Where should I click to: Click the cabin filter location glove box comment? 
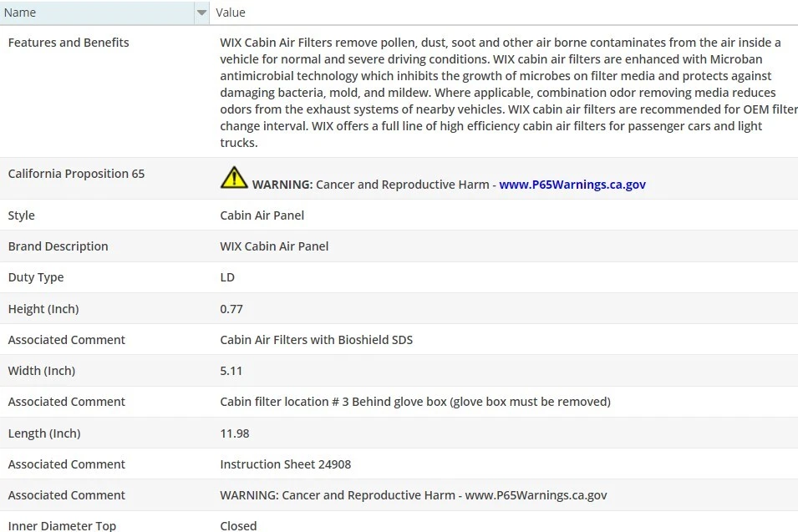pyautogui.click(x=415, y=402)
